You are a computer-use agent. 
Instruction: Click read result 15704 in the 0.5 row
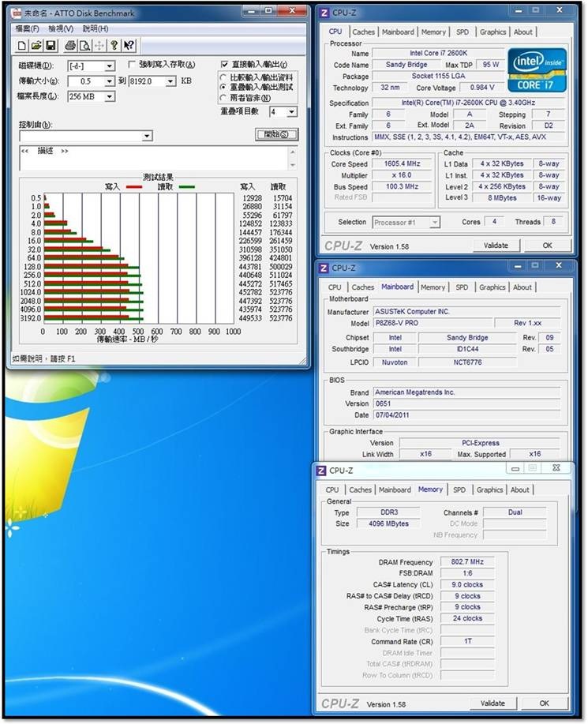283,198
